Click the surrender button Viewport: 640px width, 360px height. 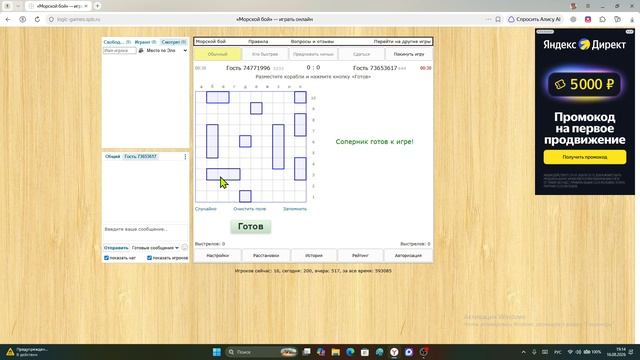[361, 54]
